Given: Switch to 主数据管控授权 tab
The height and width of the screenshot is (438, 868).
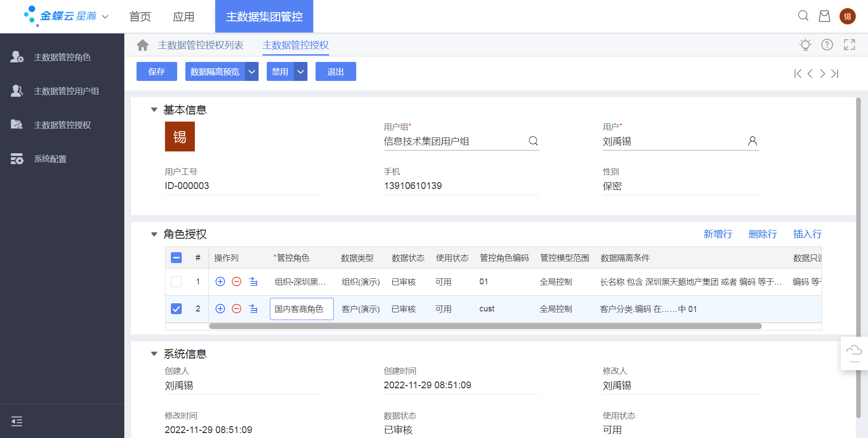Looking at the screenshot, I should point(296,45).
